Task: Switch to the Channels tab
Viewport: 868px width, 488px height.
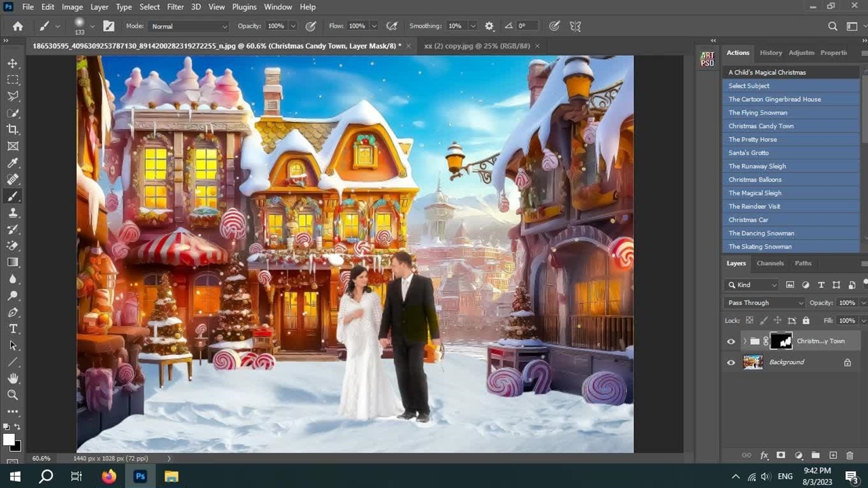Action: coord(770,263)
